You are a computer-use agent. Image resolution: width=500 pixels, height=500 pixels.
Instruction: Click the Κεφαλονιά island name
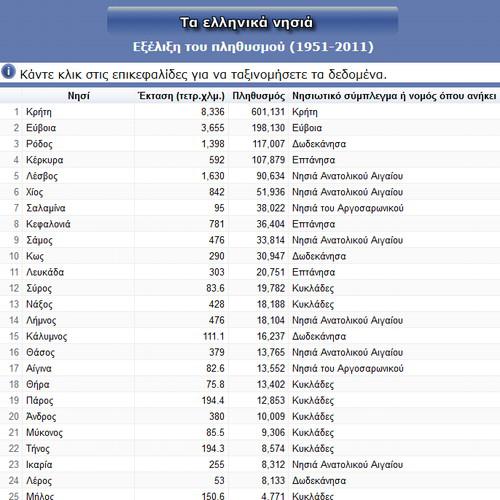coord(48,224)
